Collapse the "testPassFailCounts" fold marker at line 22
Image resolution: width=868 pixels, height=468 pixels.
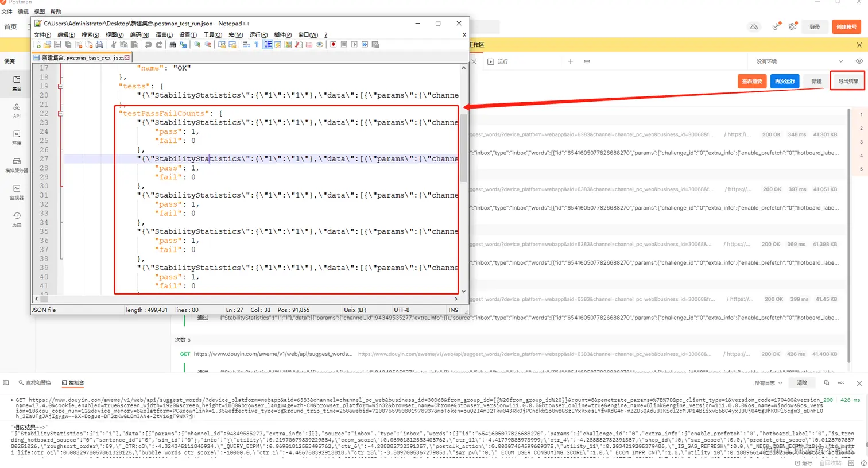coord(60,114)
